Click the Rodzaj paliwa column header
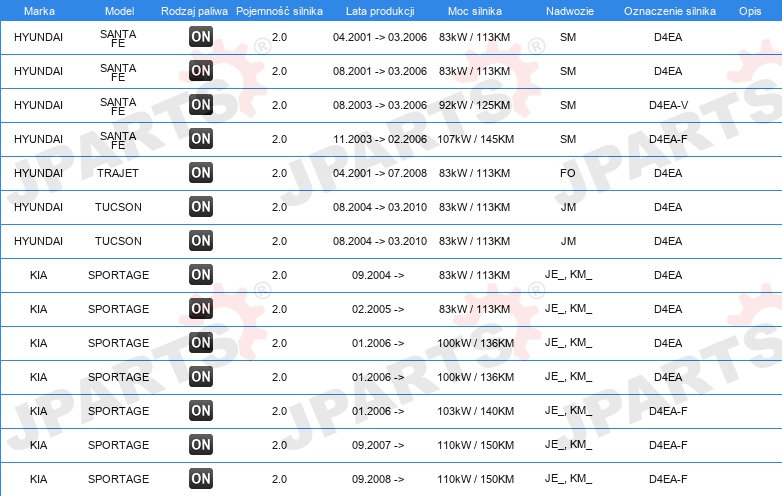This screenshot has width=782, height=496. [195, 11]
